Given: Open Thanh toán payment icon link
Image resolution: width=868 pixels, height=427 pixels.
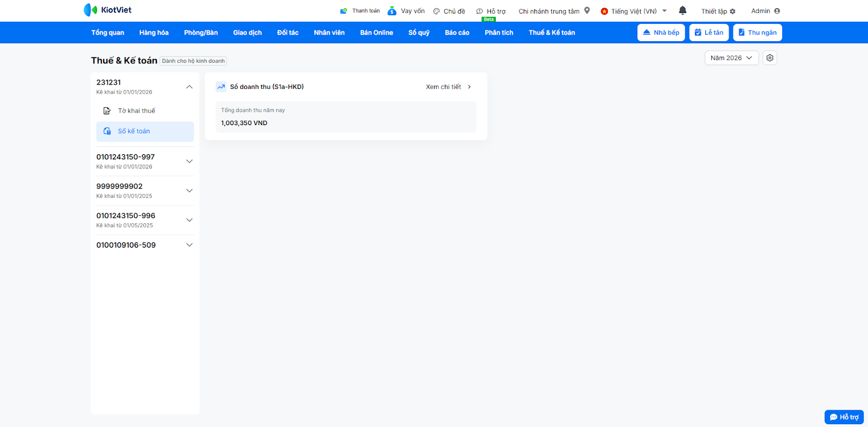Looking at the screenshot, I should [x=343, y=11].
